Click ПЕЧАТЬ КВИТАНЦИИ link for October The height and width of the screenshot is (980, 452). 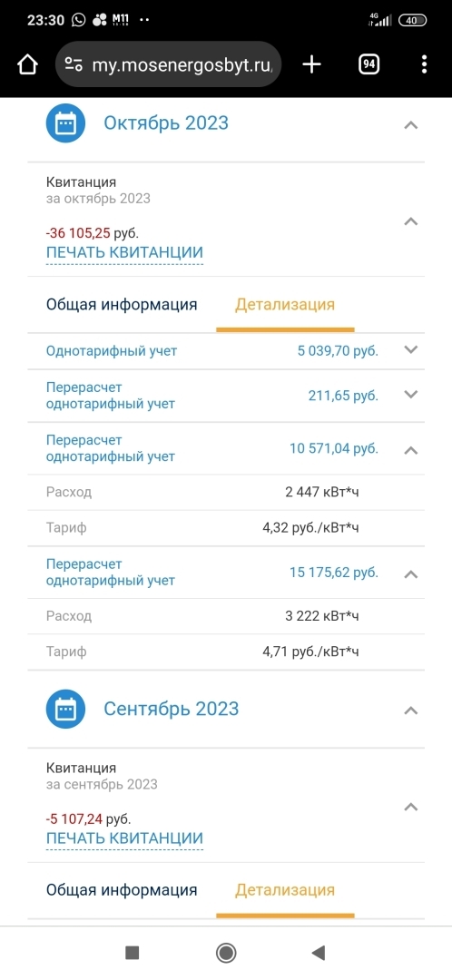[124, 252]
